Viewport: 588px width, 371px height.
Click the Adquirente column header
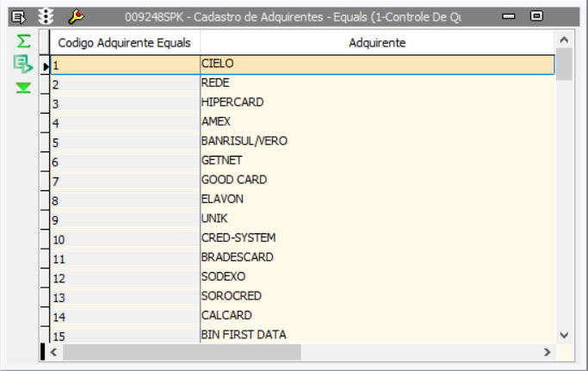coord(377,42)
